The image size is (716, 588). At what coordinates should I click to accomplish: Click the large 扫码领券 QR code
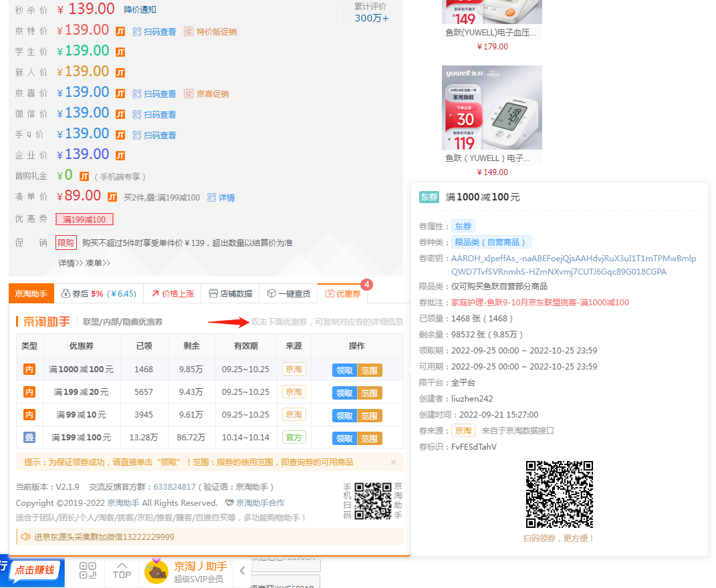point(559,494)
